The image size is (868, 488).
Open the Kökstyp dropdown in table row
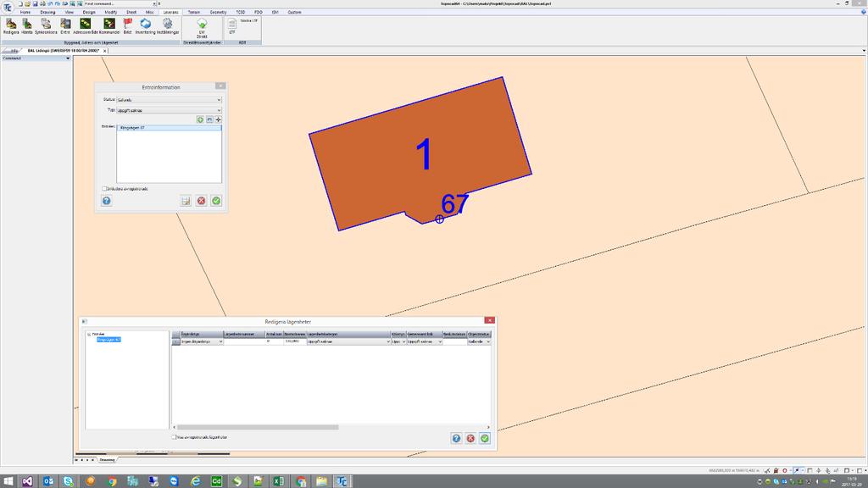click(398, 342)
